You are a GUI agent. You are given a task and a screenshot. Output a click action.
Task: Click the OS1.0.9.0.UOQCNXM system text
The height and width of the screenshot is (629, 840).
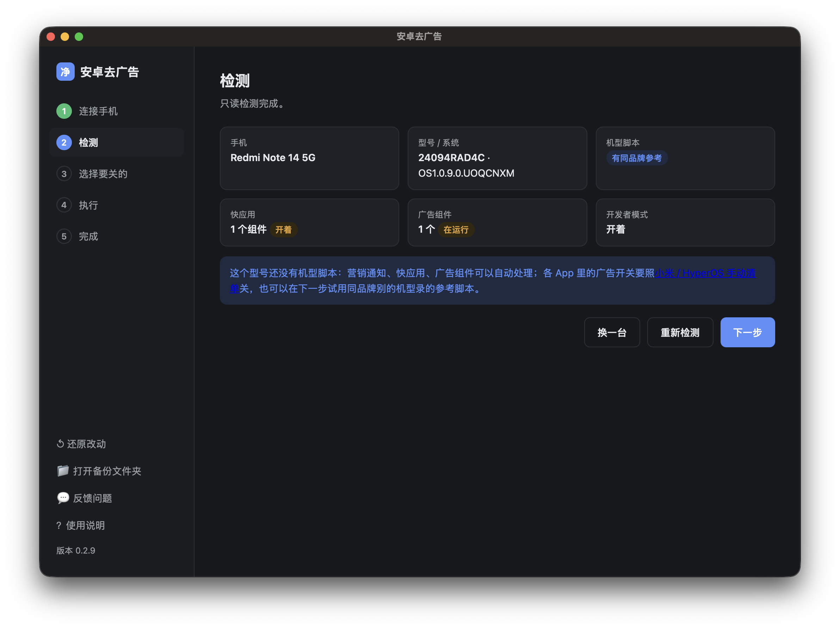(466, 173)
